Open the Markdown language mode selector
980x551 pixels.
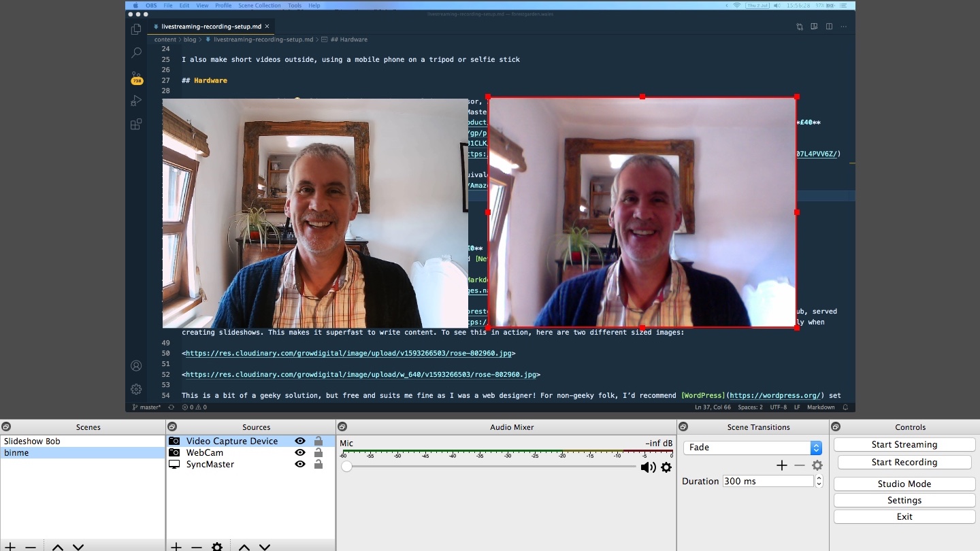(821, 407)
